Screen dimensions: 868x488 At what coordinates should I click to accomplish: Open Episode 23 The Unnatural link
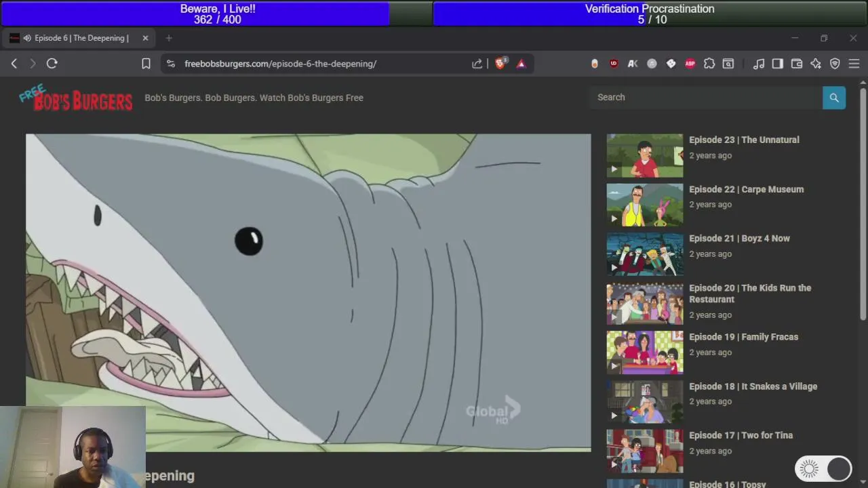pos(744,140)
